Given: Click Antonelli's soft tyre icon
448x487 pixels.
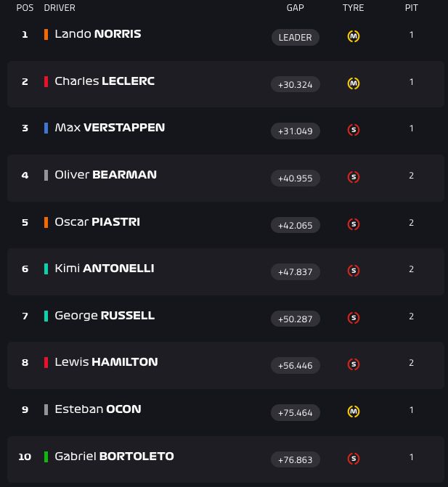Looking at the screenshot, I should pyautogui.click(x=354, y=271).
